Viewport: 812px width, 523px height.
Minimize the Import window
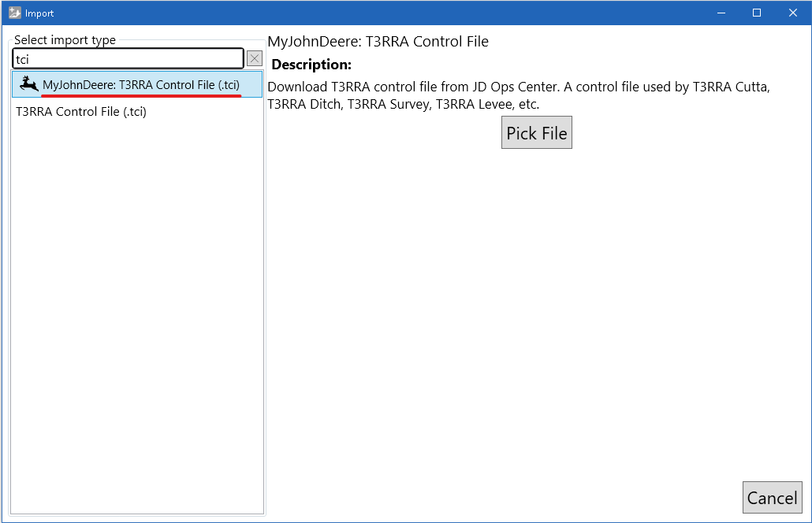tap(721, 13)
